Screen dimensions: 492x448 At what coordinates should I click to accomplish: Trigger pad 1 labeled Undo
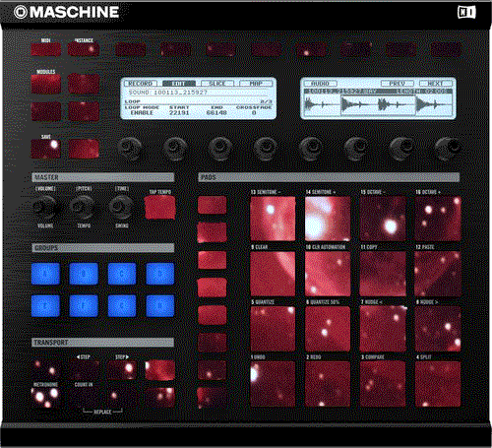pyautogui.click(x=273, y=384)
